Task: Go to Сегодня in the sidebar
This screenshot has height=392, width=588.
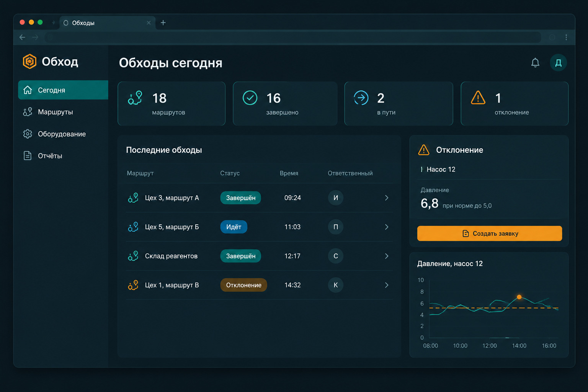Action: [x=63, y=90]
